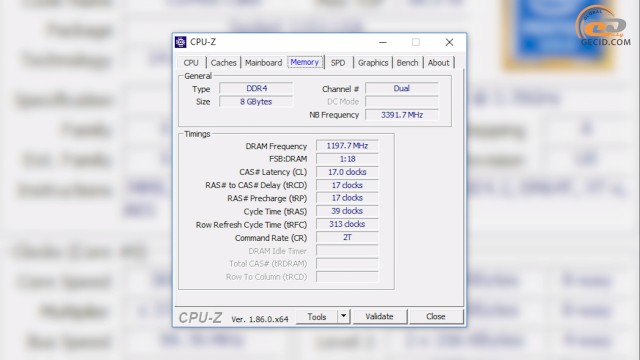Select the Memory tab
640x360 pixels.
305,62
